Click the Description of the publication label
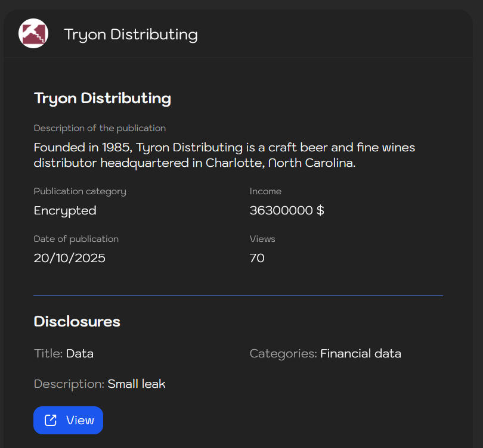The width and height of the screenshot is (483, 448). (x=100, y=128)
